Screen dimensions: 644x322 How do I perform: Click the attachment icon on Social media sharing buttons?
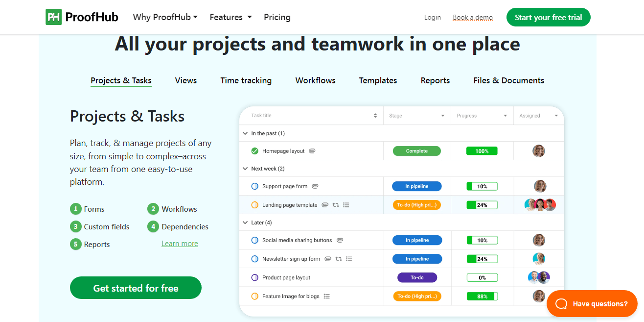coord(340,240)
